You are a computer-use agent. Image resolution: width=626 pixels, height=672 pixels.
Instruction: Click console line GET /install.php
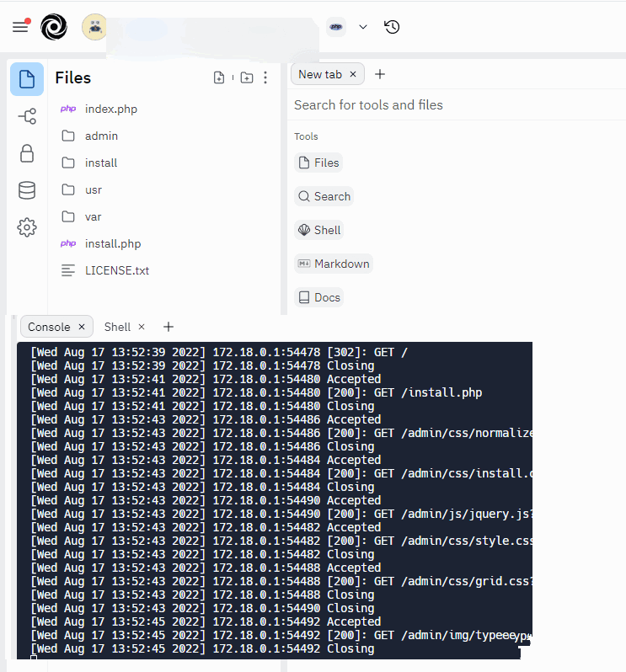click(x=256, y=392)
